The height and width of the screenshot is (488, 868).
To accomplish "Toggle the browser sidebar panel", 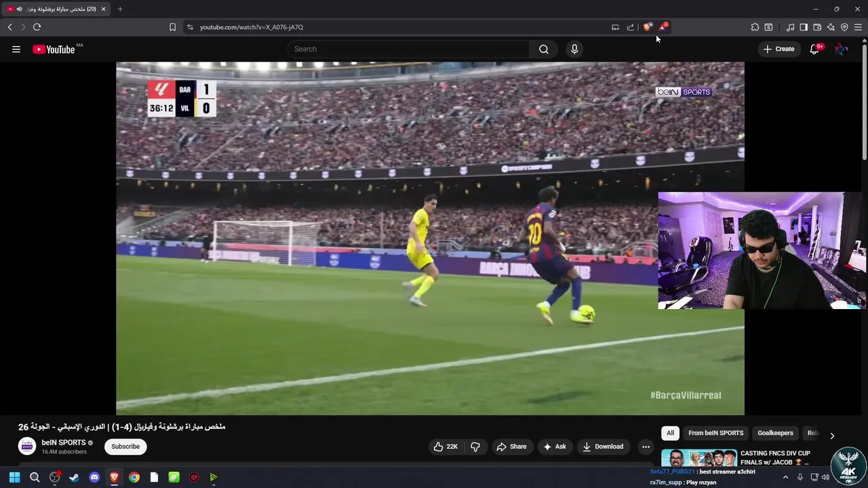I will point(804,27).
